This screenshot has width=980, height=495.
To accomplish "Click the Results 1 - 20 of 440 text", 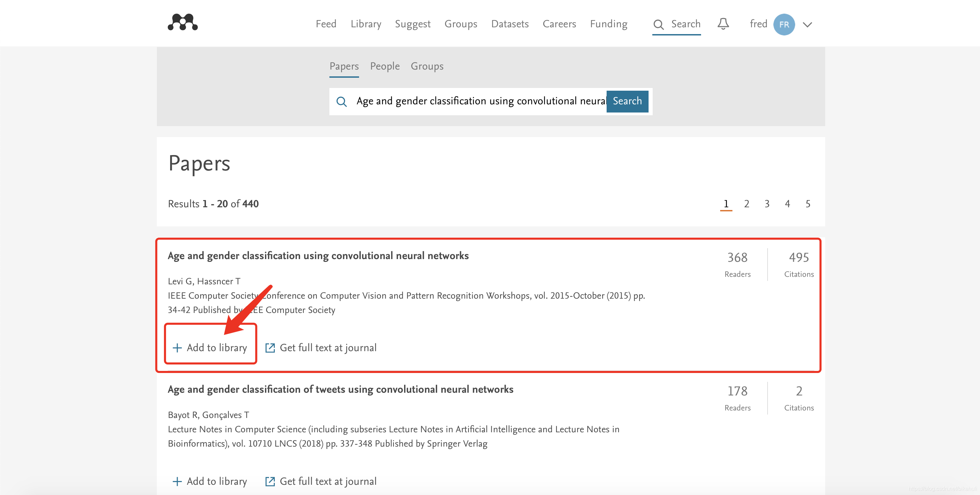I will pos(213,204).
